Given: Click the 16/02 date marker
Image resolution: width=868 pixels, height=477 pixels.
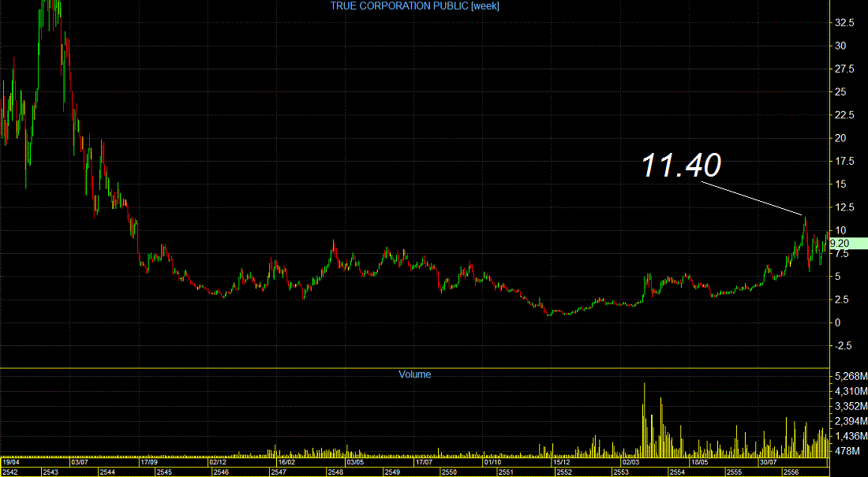Looking at the screenshot, I should pos(286,462).
